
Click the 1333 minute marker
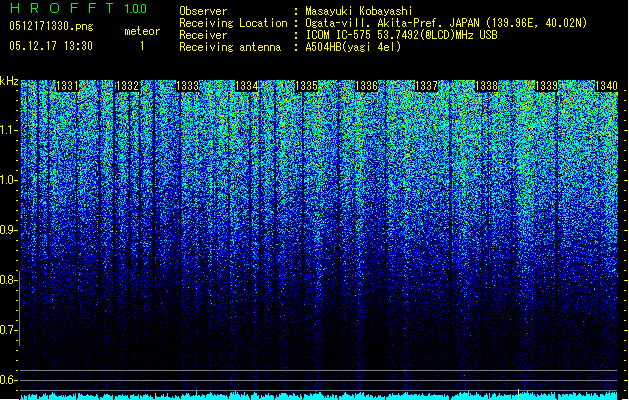(187, 86)
